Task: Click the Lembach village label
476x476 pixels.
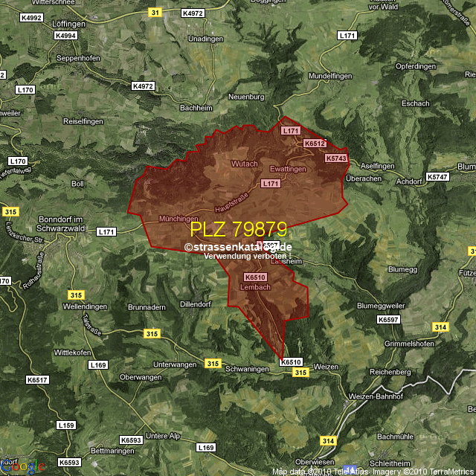Action: point(256,287)
